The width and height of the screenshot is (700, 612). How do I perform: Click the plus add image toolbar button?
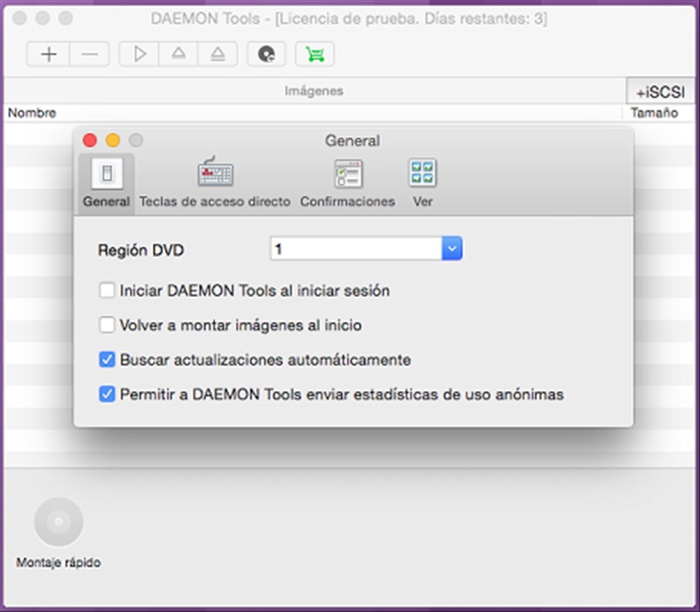pos(48,54)
